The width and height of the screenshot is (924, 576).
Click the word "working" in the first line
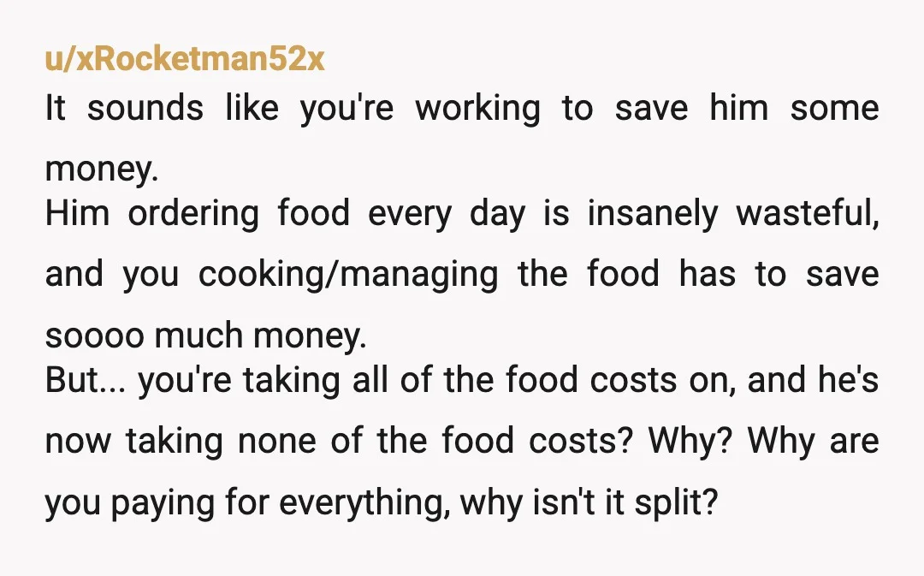tap(478, 110)
